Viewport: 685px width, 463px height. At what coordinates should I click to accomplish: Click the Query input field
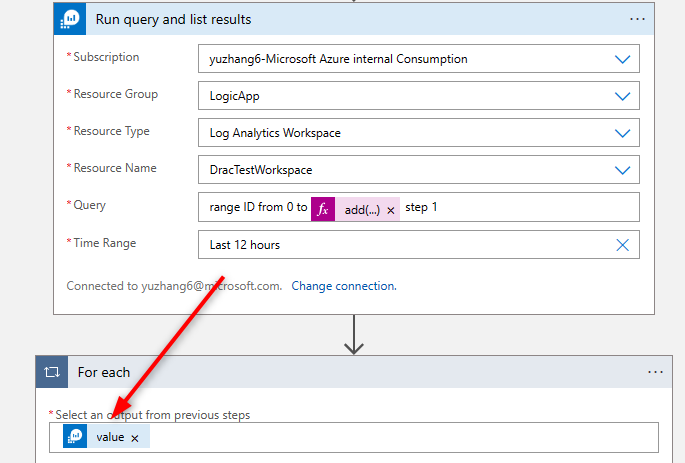click(x=520, y=208)
